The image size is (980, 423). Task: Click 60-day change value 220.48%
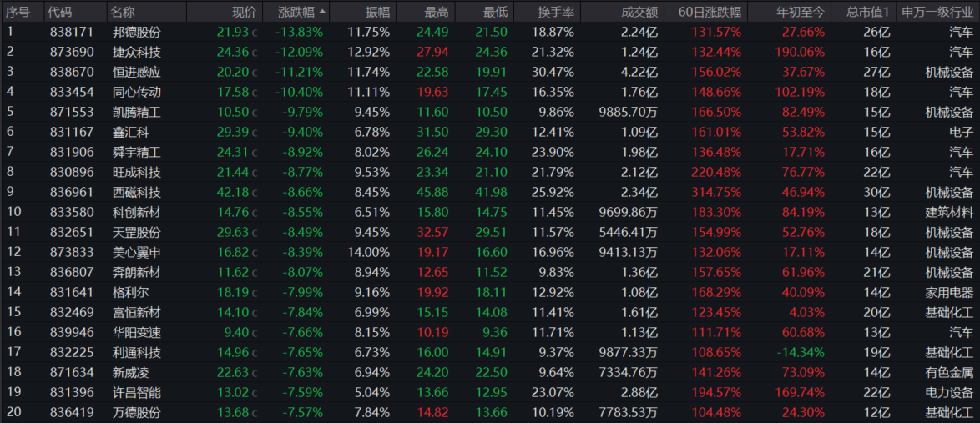(x=717, y=172)
